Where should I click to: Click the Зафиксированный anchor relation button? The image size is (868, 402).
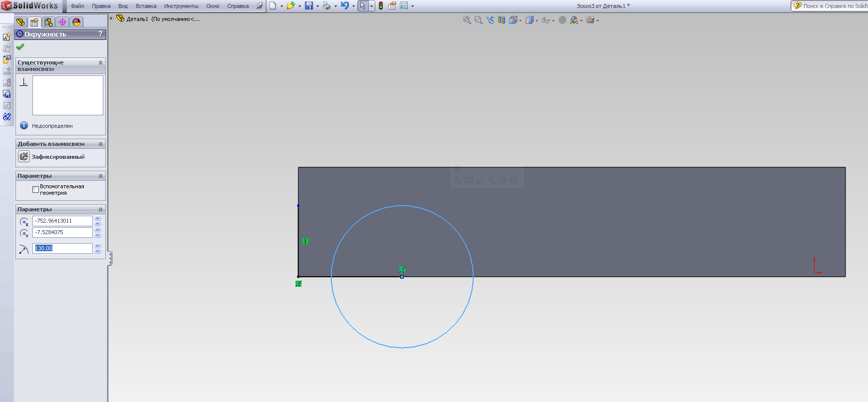[x=24, y=156]
